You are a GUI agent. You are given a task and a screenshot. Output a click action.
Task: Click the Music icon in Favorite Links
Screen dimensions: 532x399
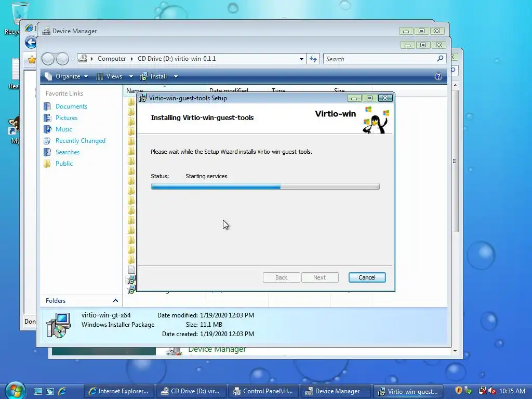pos(47,129)
